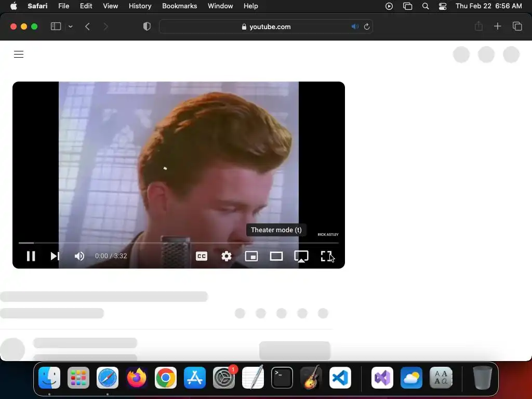The image size is (532, 399).
Task: Open Control Center
Action: pyautogui.click(x=443, y=6)
